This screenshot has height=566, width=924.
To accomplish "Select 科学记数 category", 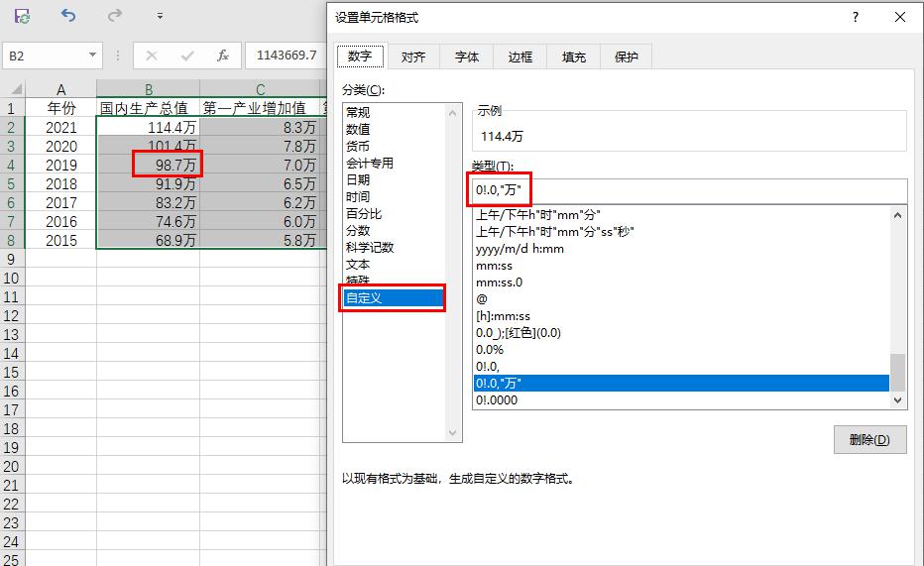I will [x=395, y=248].
